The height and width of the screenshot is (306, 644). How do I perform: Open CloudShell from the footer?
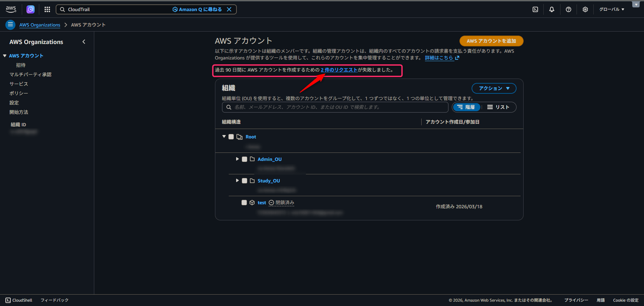click(19, 300)
